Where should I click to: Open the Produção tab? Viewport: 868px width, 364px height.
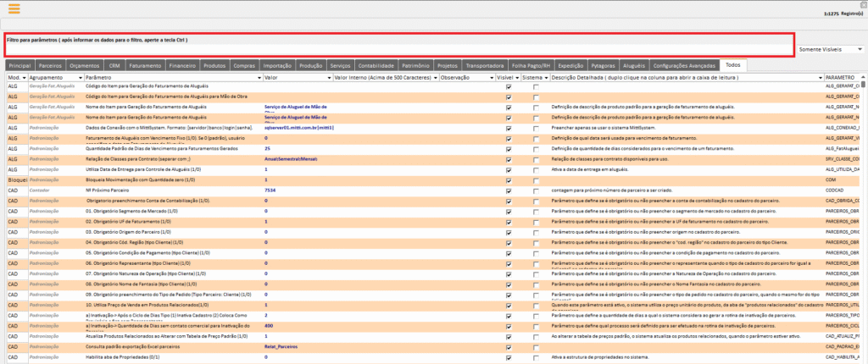(311, 65)
